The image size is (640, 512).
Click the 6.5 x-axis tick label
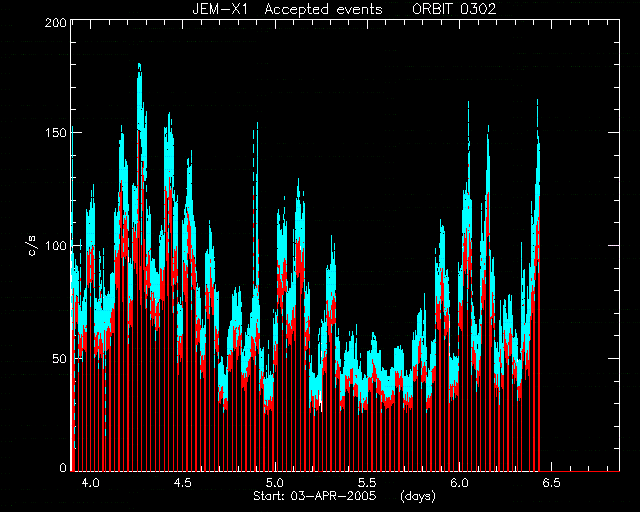pyautogui.click(x=551, y=483)
